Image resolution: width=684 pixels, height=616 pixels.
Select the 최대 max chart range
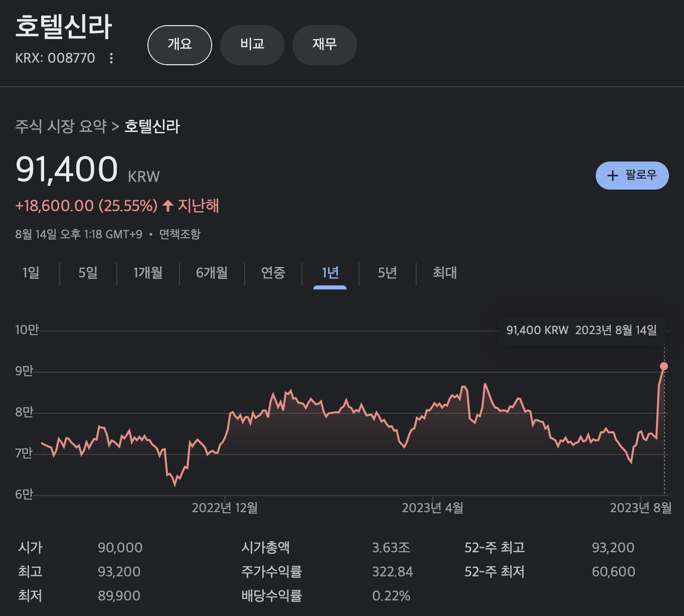pyautogui.click(x=445, y=273)
